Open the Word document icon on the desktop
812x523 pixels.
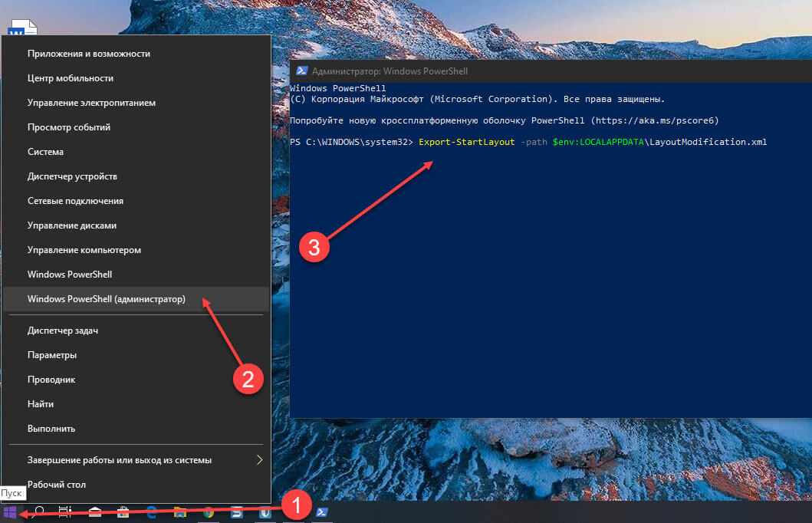click(x=22, y=27)
